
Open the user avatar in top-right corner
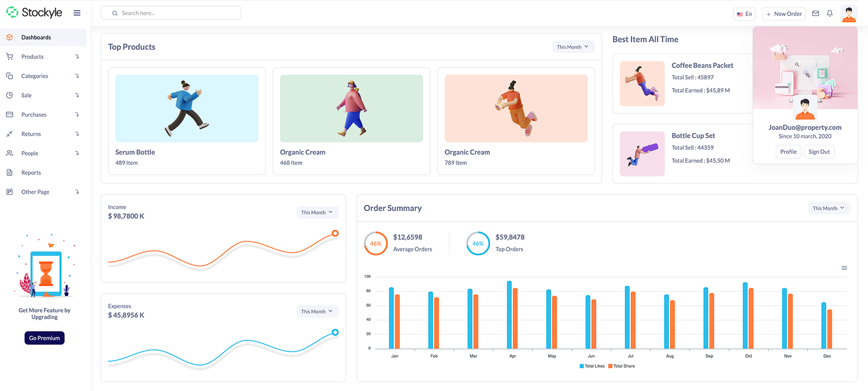coord(849,13)
